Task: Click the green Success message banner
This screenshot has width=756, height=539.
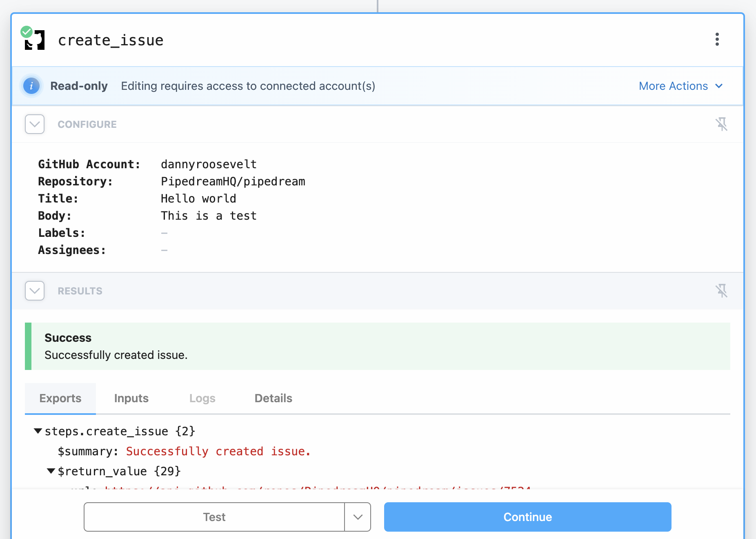Action: point(378,346)
